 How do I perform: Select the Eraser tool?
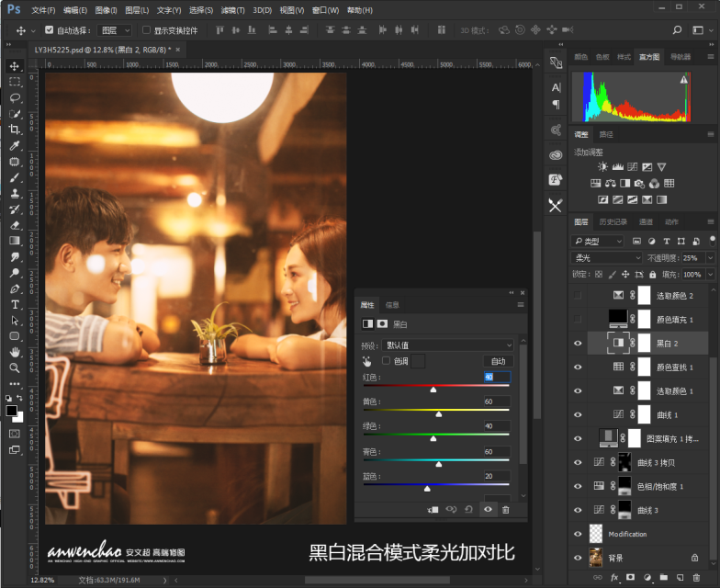pos(15,225)
